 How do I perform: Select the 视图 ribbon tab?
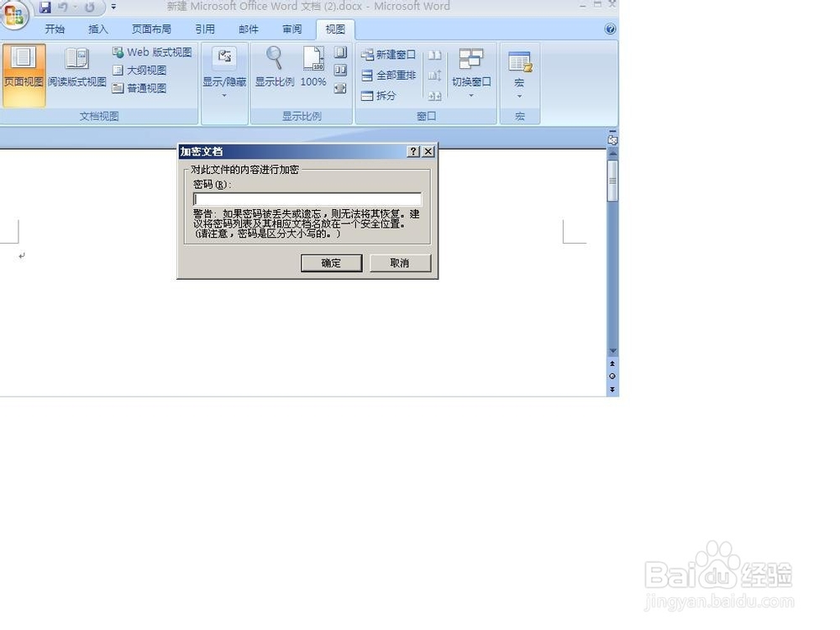point(335,29)
